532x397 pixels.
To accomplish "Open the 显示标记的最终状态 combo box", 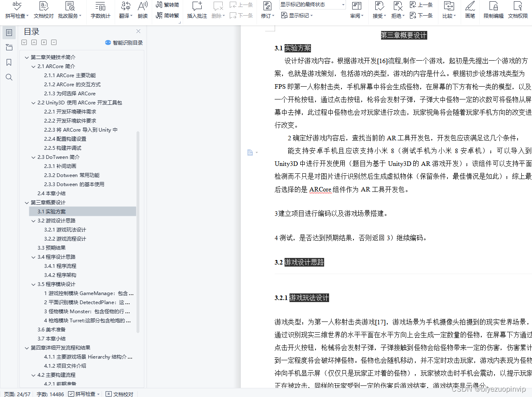I will 313,5.
